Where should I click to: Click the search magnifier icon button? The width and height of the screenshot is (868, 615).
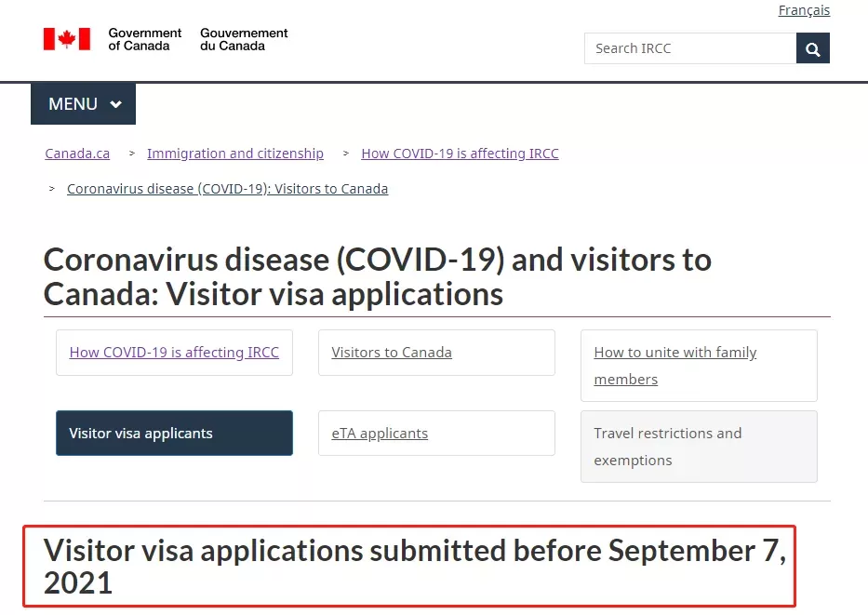[812, 48]
